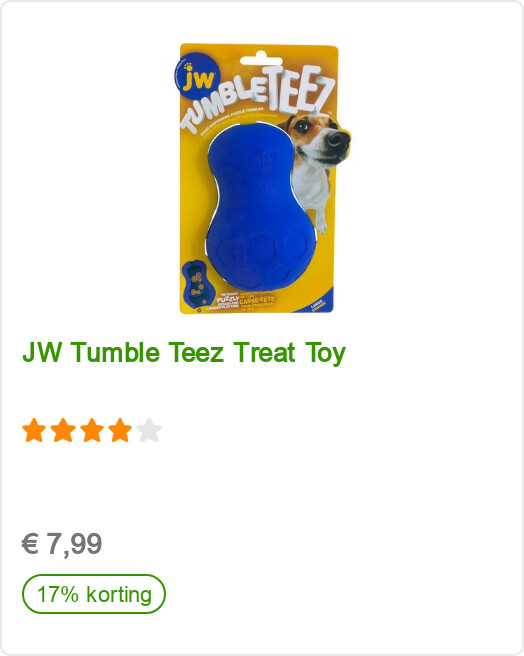Screen dimensions: 524x656
Task: Click the hang-hole slot on the package top
Action: (x=260, y=58)
